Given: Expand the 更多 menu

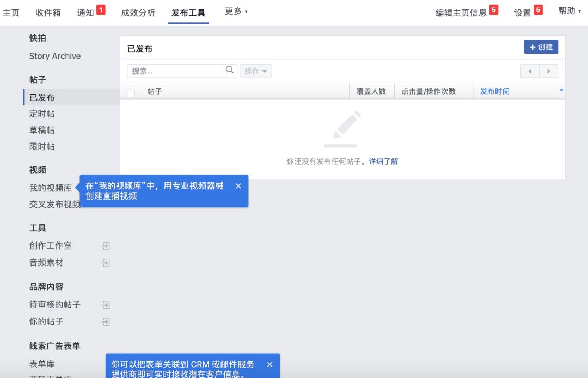Looking at the screenshot, I should [x=236, y=11].
